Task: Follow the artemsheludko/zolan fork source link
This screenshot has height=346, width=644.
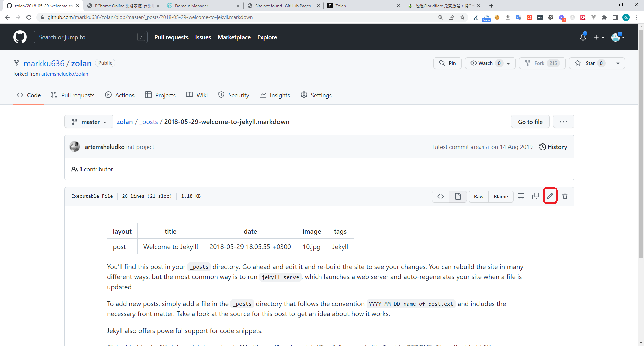Action: pyautogui.click(x=64, y=74)
